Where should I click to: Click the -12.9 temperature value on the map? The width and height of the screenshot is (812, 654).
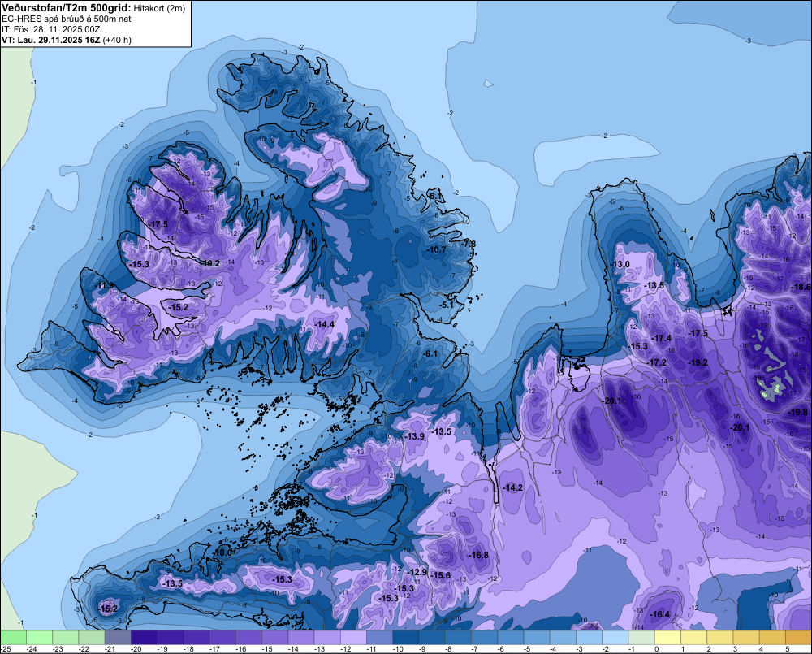[417, 572]
